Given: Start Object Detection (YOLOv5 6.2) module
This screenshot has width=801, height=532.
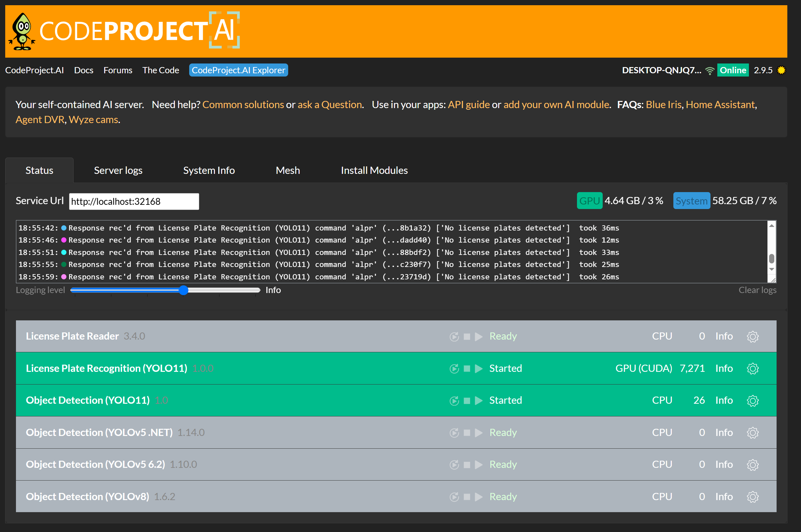Looking at the screenshot, I should pyautogui.click(x=479, y=465).
